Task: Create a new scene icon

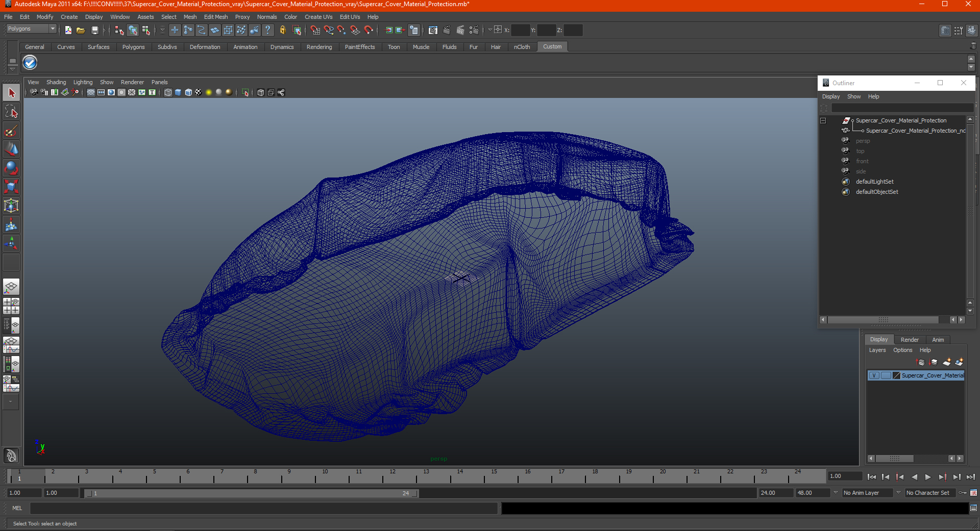Action: pyautogui.click(x=68, y=30)
